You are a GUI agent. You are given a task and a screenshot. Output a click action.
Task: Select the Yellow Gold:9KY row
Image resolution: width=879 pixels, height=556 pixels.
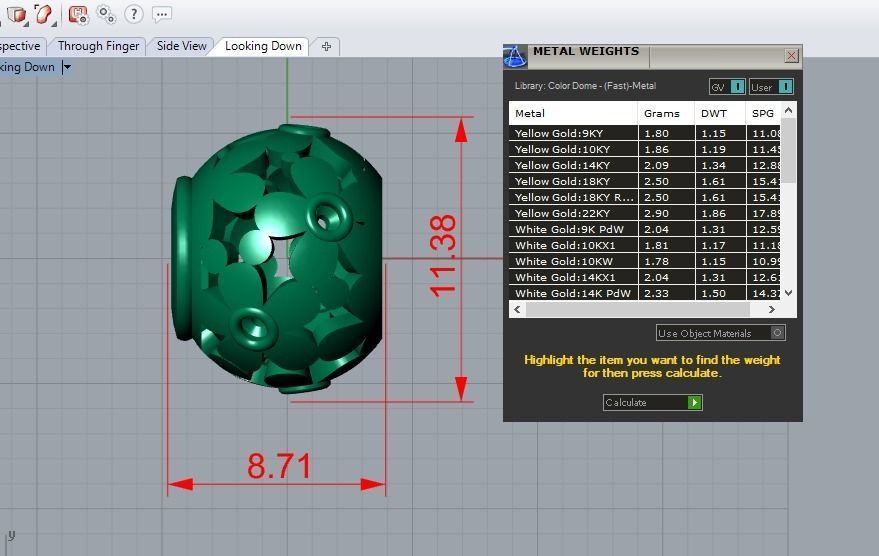pyautogui.click(x=645, y=133)
